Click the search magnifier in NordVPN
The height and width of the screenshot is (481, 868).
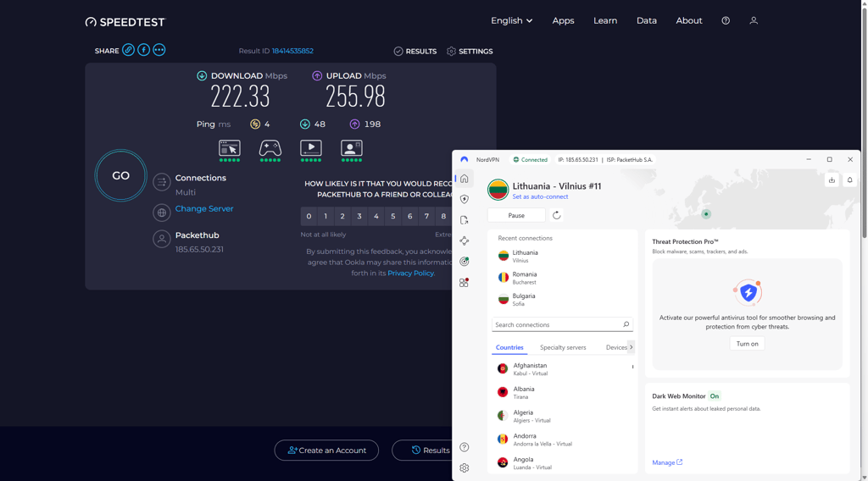point(626,324)
